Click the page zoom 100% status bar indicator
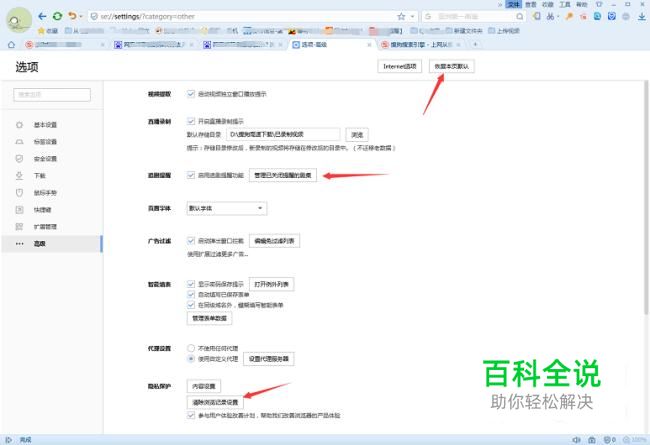The image size is (650, 445). pyautogui.click(x=635, y=440)
